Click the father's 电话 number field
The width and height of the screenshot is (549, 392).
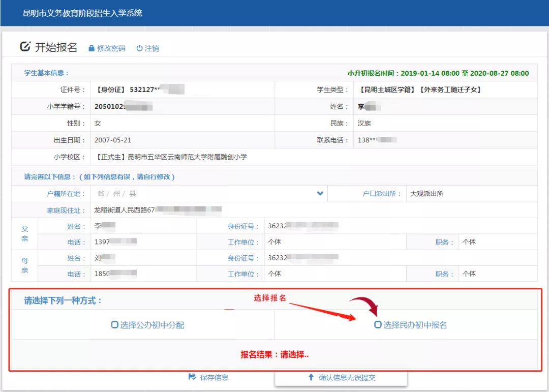coord(142,242)
